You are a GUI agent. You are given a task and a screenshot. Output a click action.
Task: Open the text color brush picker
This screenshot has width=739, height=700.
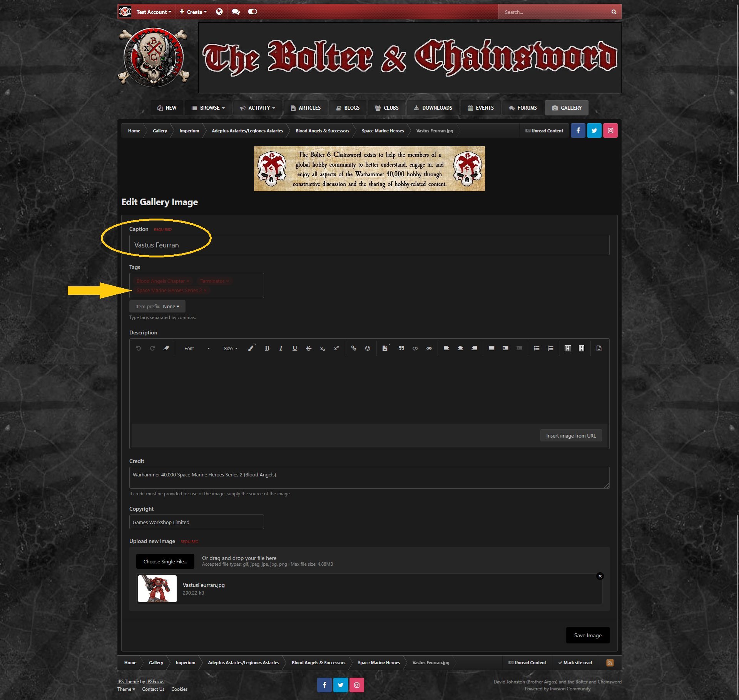click(x=251, y=348)
